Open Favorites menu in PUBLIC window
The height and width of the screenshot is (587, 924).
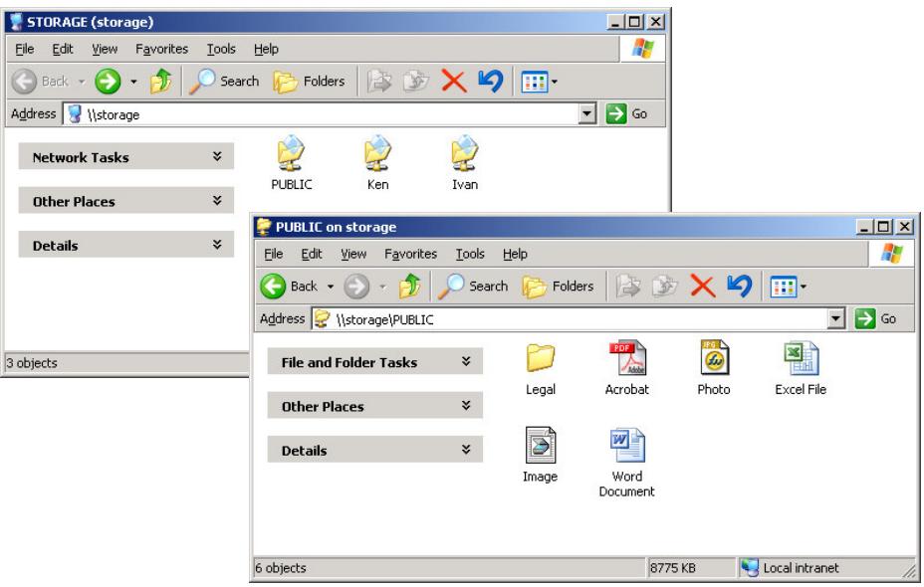(x=410, y=255)
